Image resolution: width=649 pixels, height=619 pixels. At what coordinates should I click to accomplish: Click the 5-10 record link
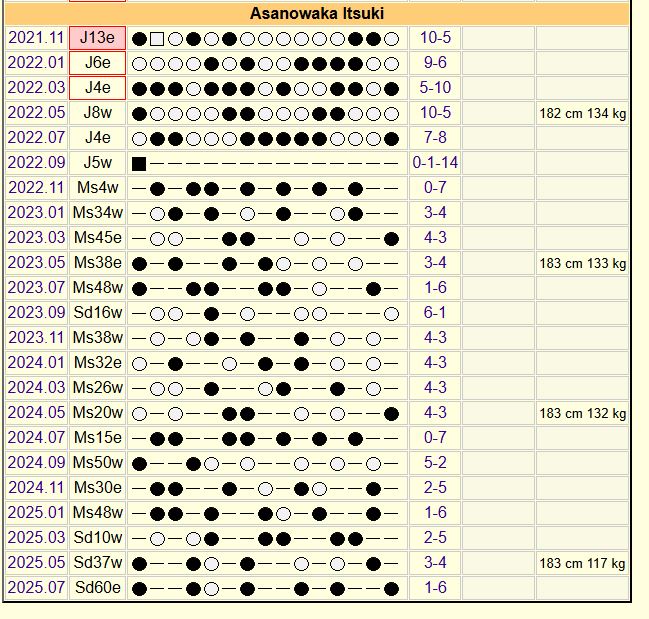pos(435,88)
